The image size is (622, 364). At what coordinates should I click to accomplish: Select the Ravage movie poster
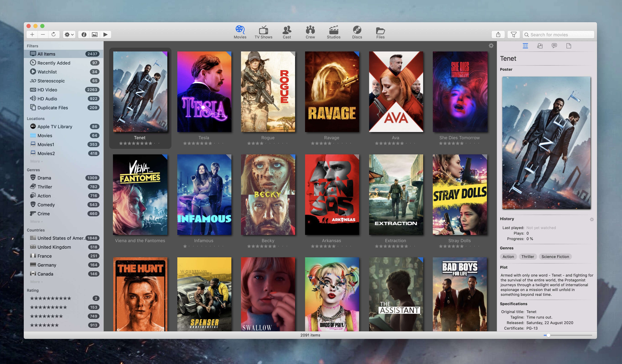coord(332,92)
